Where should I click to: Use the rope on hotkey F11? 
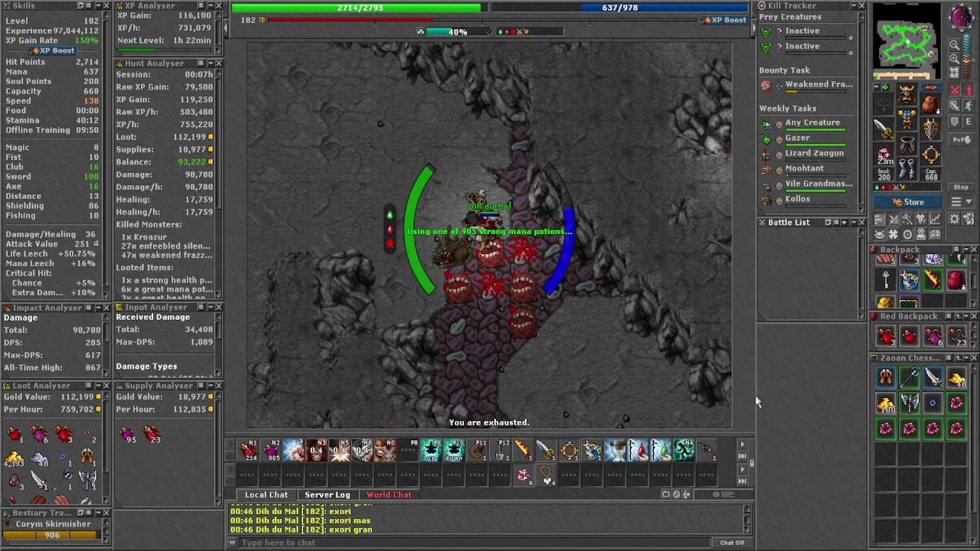pyautogui.click(x=477, y=451)
